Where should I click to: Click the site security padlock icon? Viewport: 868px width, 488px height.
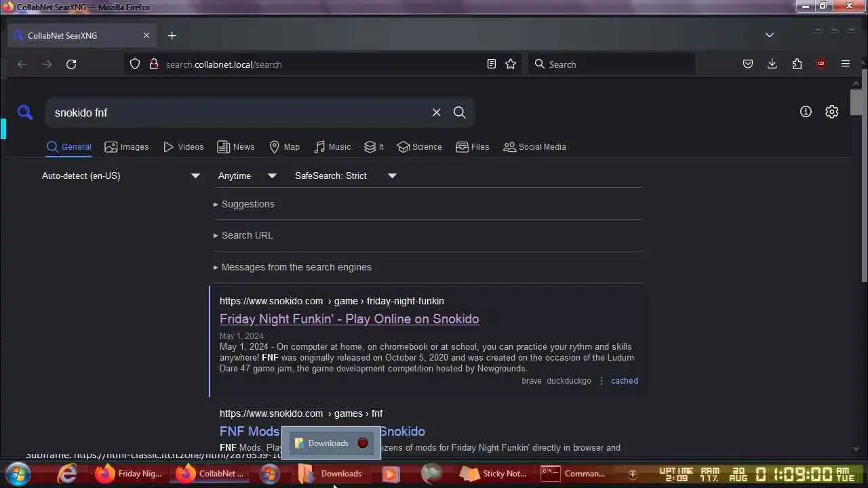[153, 64]
